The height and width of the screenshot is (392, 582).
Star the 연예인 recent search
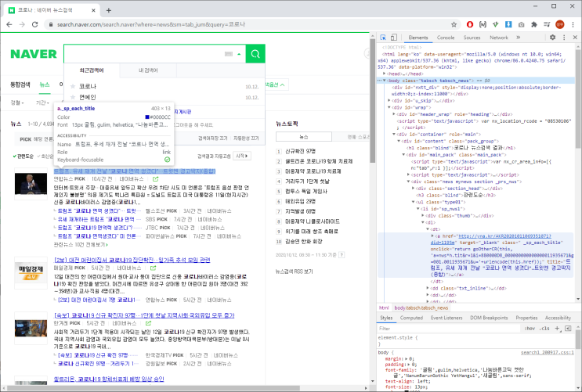click(x=73, y=97)
